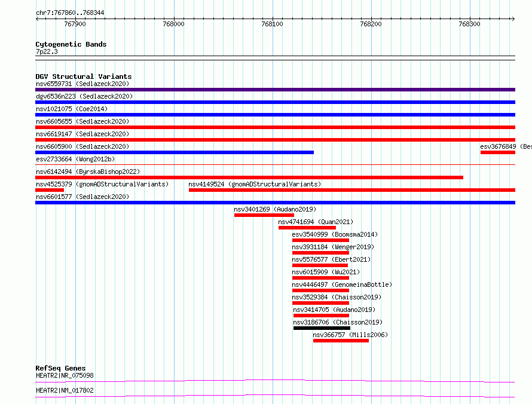Viewport: 532px width, 404px height.
Task: Click ruler tick labeled 768100
Action: (272, 24)
